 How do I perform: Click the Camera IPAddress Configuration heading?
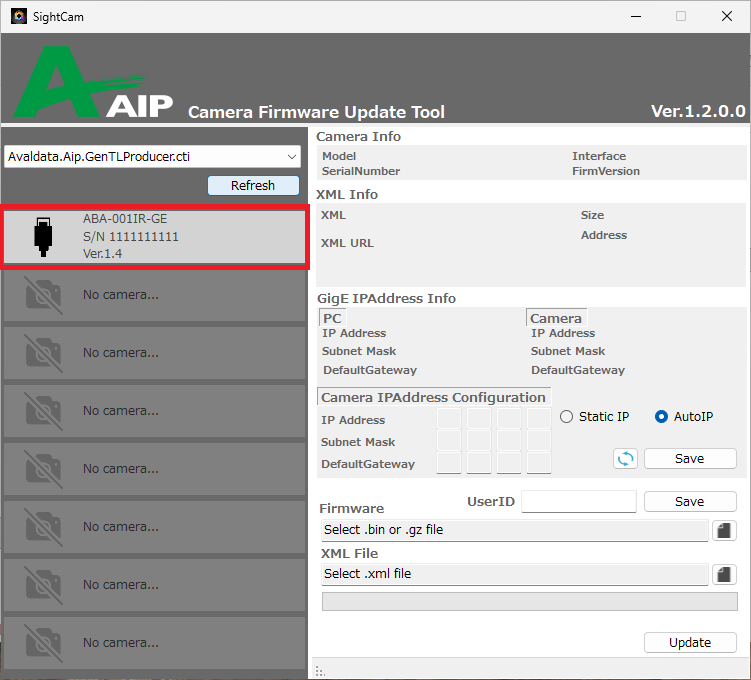433,397
